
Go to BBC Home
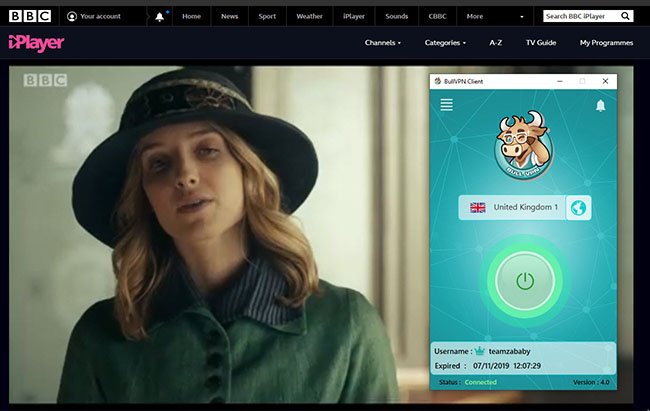click(192, 16)
